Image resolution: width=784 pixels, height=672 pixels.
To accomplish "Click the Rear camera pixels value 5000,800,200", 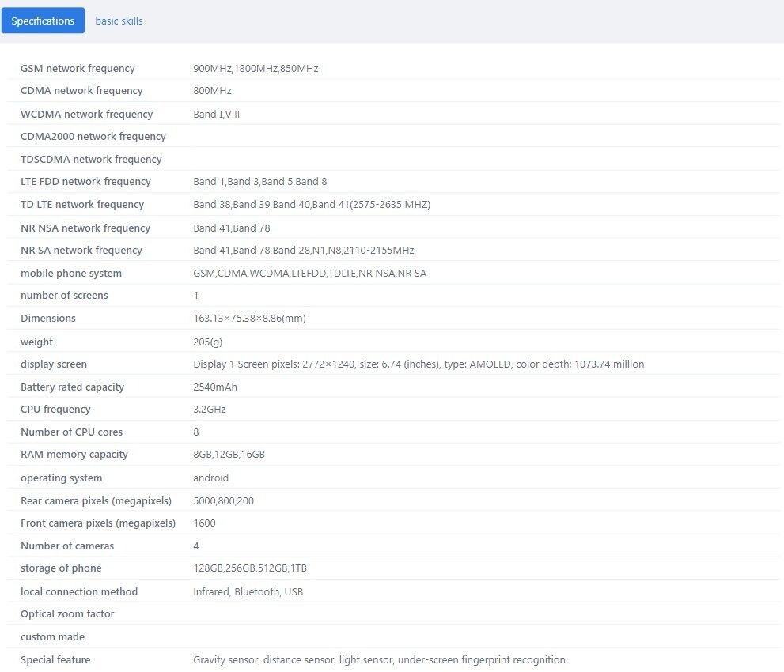I will pos(223,501).
